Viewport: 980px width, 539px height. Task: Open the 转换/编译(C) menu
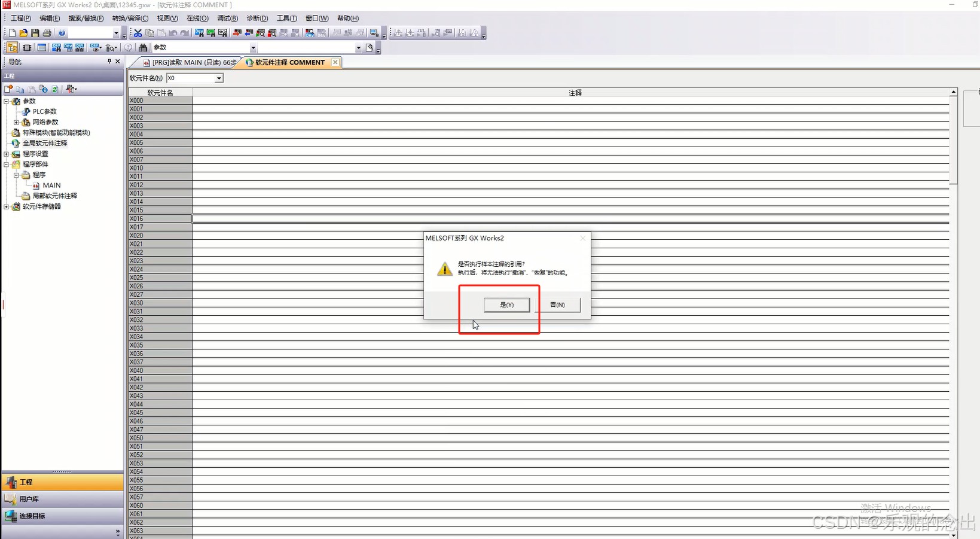point(130,18)
